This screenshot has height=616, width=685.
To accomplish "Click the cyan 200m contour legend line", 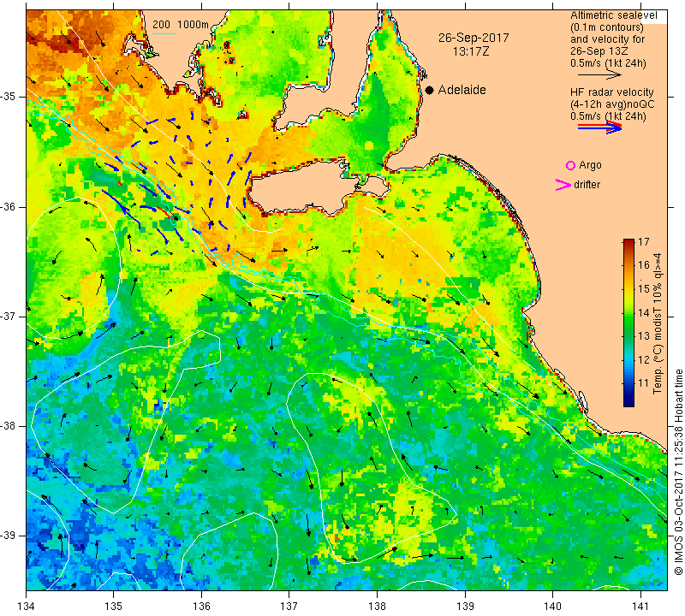I will [x=164, y=33].
